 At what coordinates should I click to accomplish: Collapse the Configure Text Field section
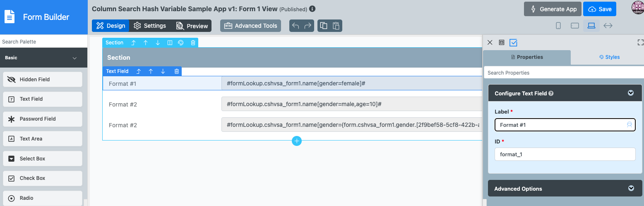click(x=630, y=93)
